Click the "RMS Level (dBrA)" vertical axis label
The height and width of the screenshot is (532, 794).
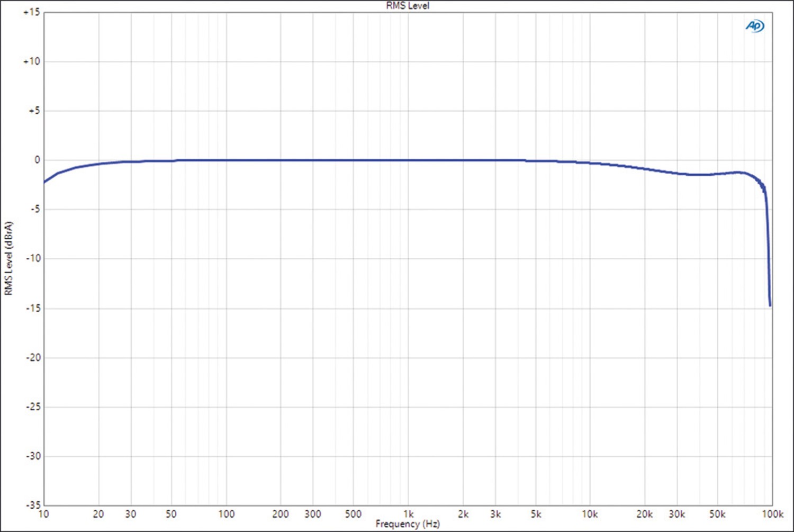(8, 258)
